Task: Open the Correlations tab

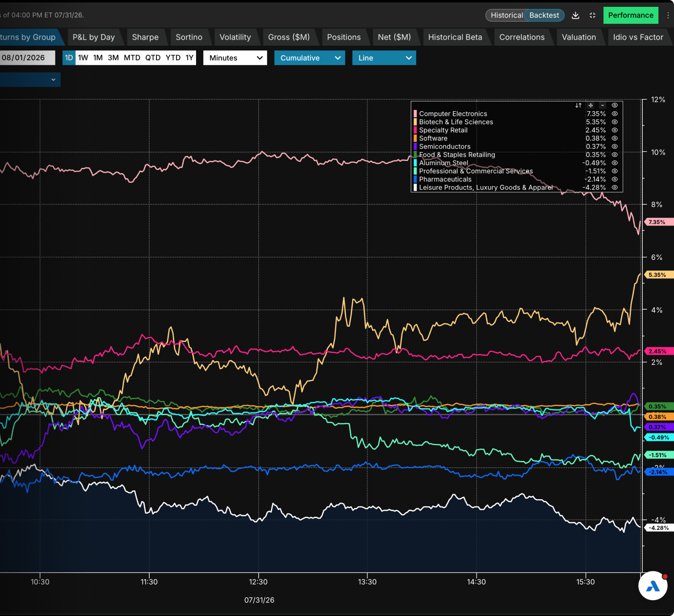Action: click(x=522, y=37)
